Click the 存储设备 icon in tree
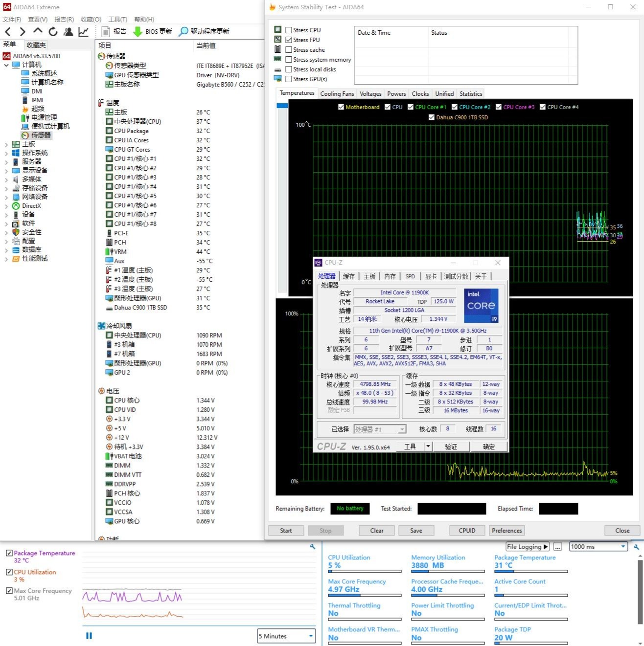 pos(16,188)
